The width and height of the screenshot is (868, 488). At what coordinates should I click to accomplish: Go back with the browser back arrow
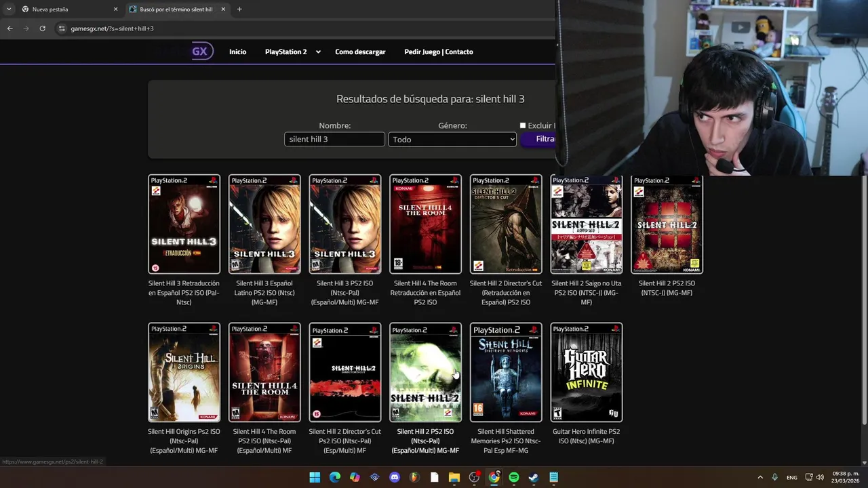tap(9, 28)
